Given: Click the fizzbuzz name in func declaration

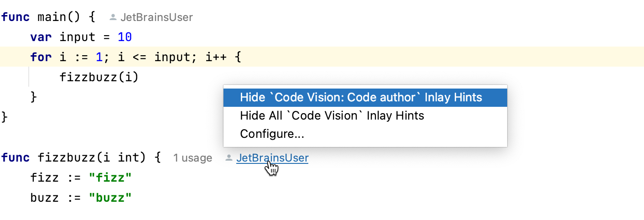Looking at the screenshot, I should [x=66, y=158].
